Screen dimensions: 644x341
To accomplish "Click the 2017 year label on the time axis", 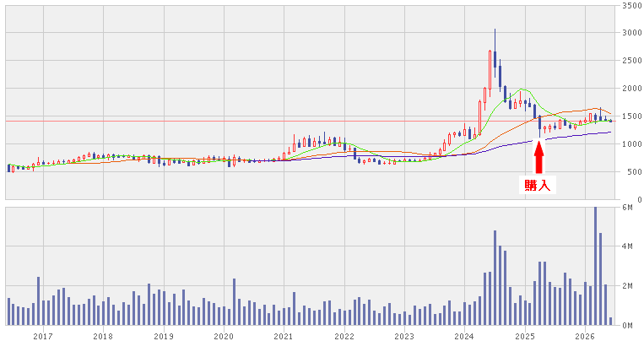I will [43, 337].
